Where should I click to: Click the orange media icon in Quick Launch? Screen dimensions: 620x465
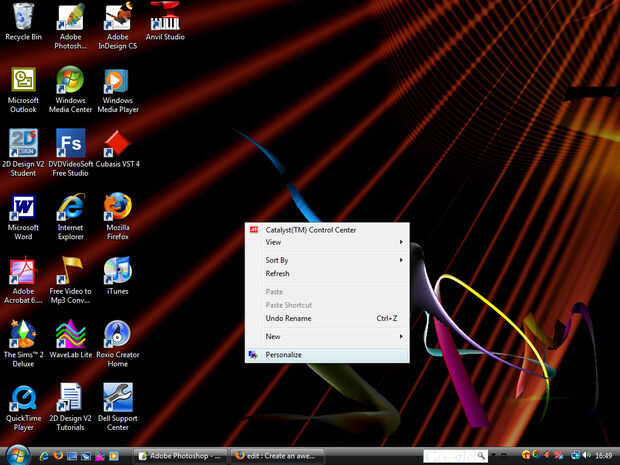pos(113,456)
